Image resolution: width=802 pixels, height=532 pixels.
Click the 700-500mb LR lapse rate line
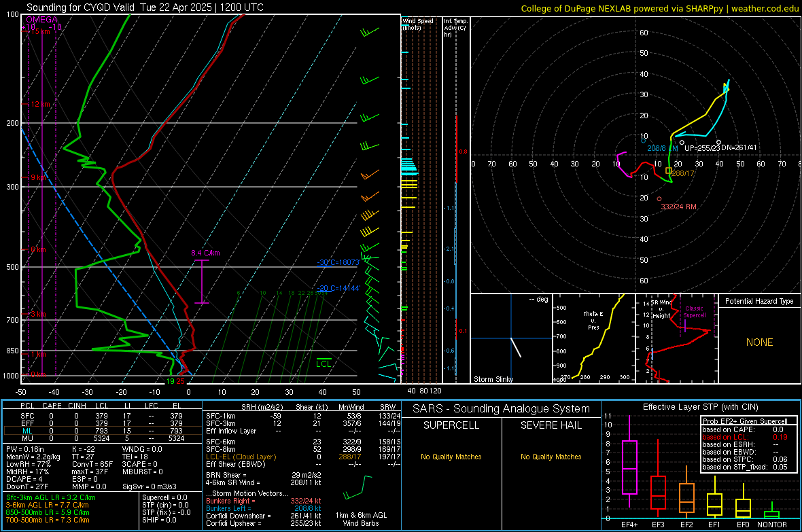tap(48, 520)
